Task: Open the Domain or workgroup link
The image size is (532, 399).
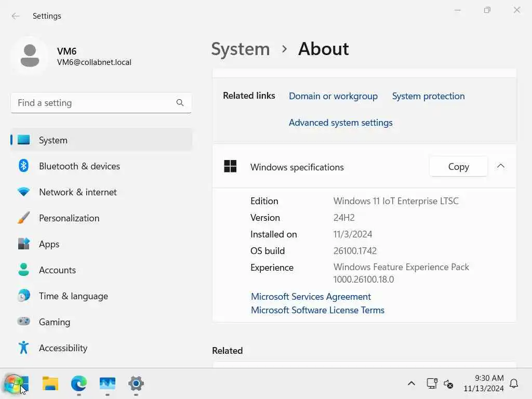Action: [x=333, y=96]
